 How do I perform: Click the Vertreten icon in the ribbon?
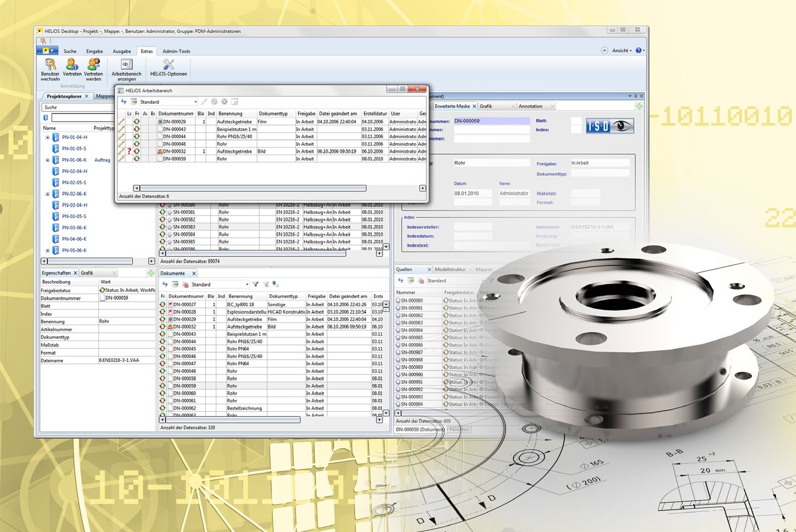[x=72, y=64]
